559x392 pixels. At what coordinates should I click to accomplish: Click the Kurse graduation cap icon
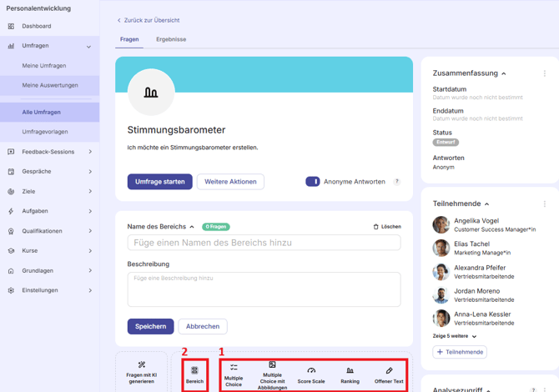tap(11, 251)
